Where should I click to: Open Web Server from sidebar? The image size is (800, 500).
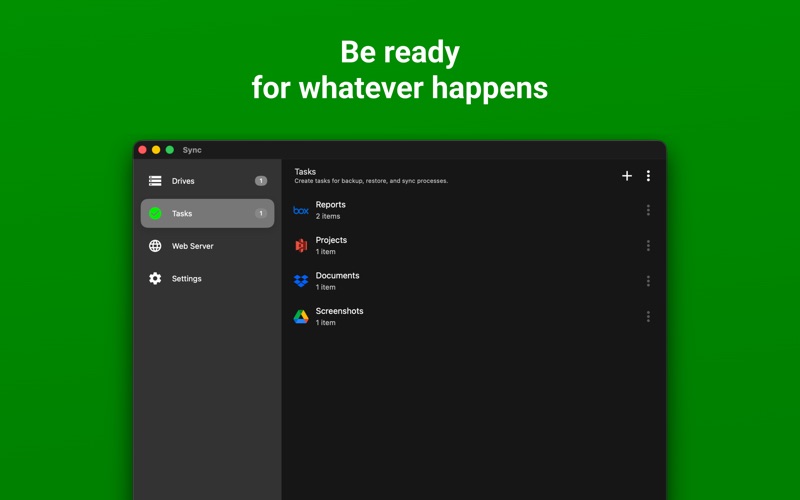(207, 246)
